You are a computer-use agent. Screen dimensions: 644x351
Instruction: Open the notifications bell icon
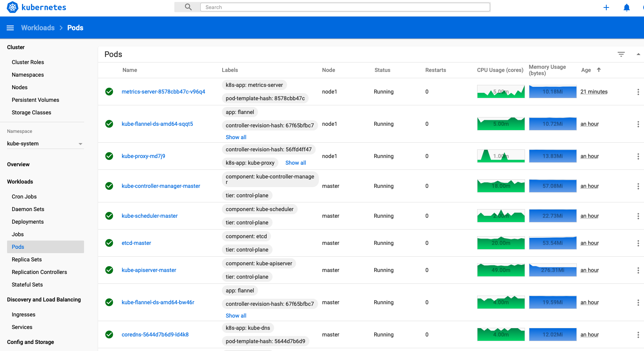pos(627,7)
